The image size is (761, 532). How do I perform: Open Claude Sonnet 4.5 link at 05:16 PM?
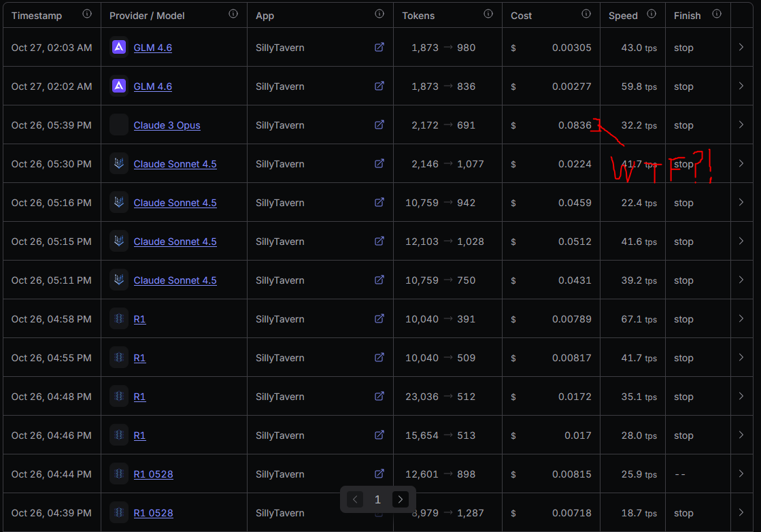pyautogui.click(x=175, y=203)
